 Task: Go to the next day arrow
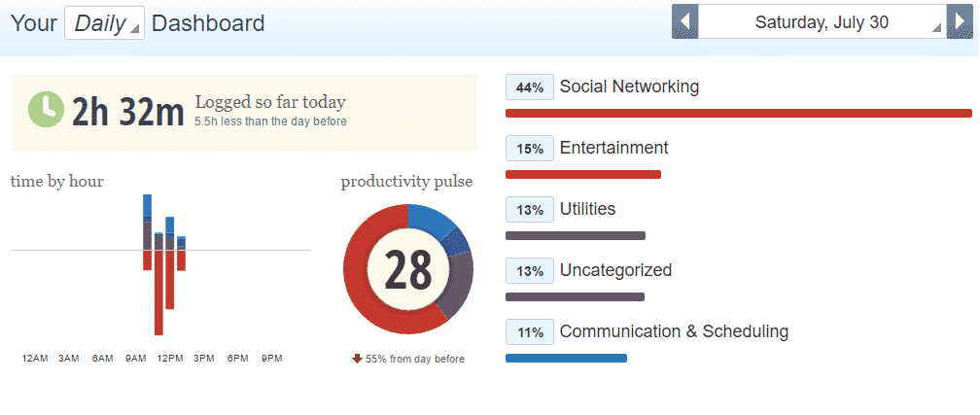click(x=960, y=22)
